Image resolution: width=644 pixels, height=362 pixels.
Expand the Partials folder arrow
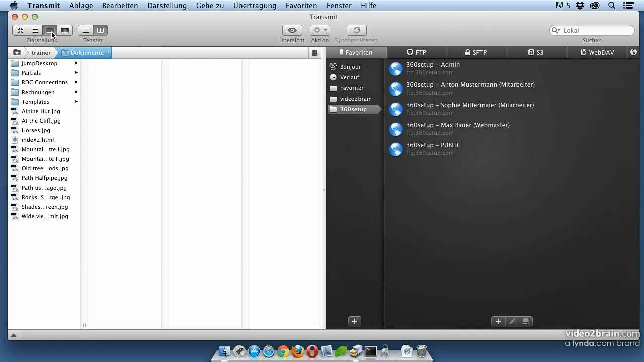76,73
